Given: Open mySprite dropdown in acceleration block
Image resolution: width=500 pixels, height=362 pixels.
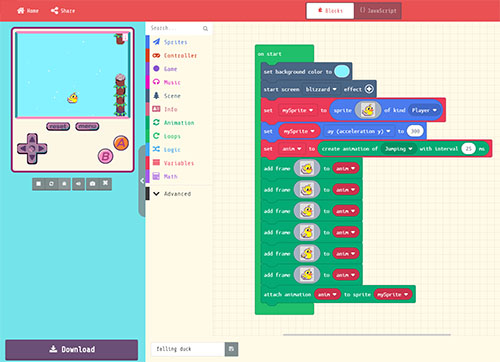Looking at the screenshot, I should tap(299, 131).
